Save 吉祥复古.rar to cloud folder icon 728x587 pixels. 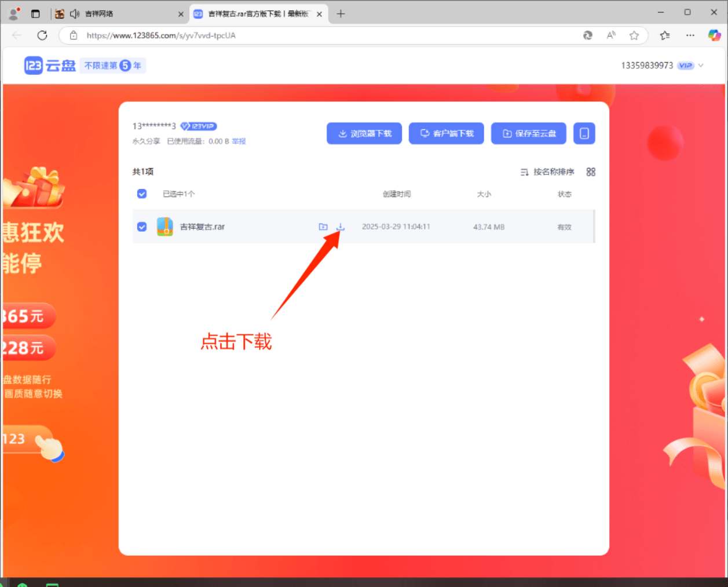coord(323,227)
